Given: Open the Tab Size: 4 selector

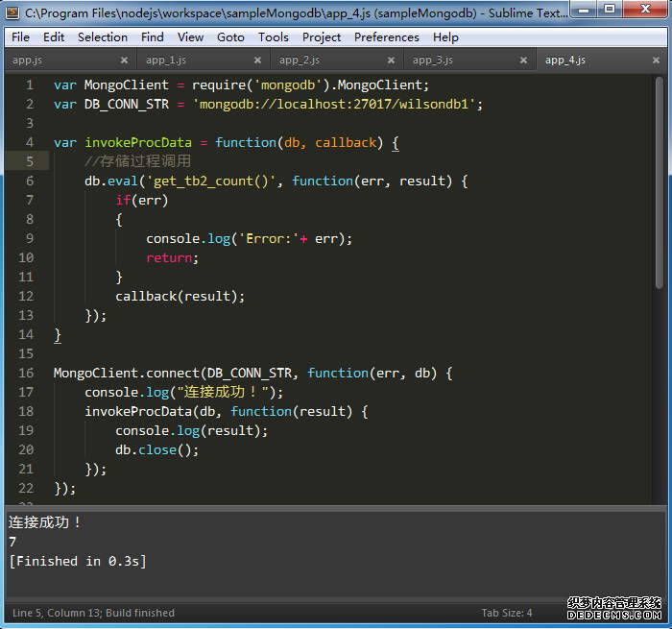Looking at the screenshot, I should pyautogui.click(x=507, y=613).
